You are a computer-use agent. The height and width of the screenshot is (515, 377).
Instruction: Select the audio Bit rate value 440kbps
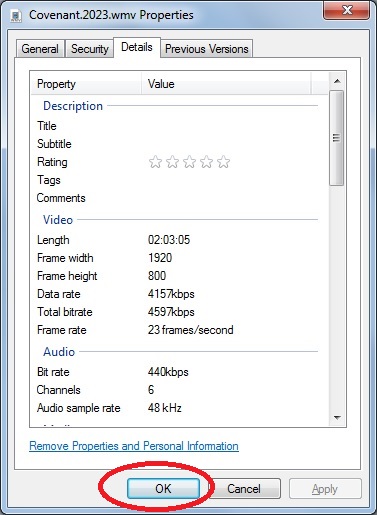point(168,372)
